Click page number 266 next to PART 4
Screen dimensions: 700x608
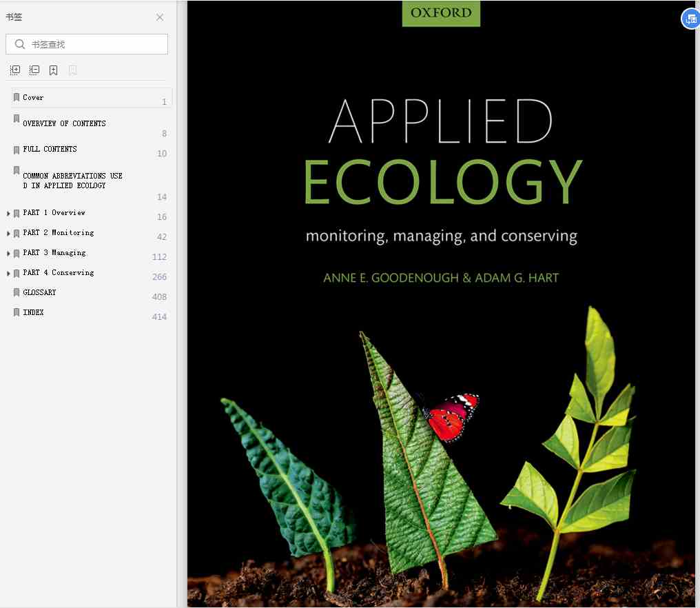(x=159, y=277)
